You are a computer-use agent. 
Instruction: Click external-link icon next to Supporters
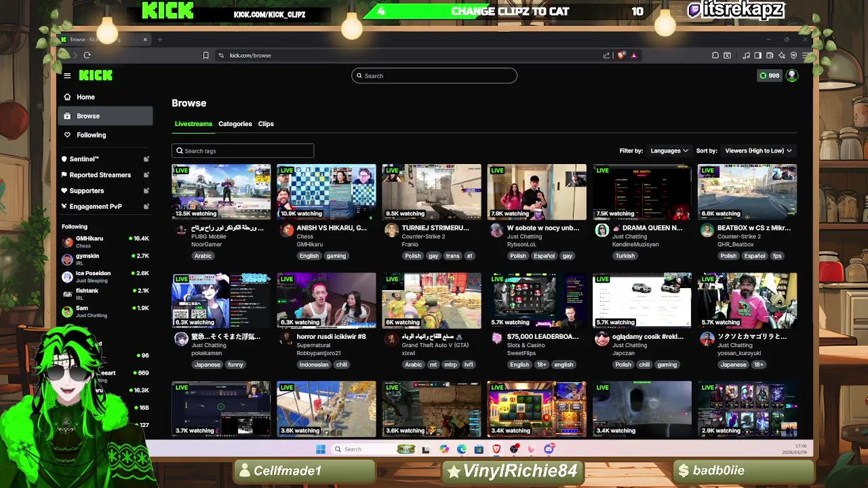coord(146,190)
